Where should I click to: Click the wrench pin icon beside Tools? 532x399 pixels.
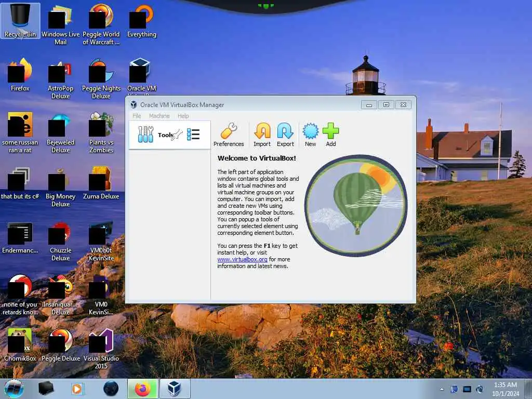pos(178,135)
